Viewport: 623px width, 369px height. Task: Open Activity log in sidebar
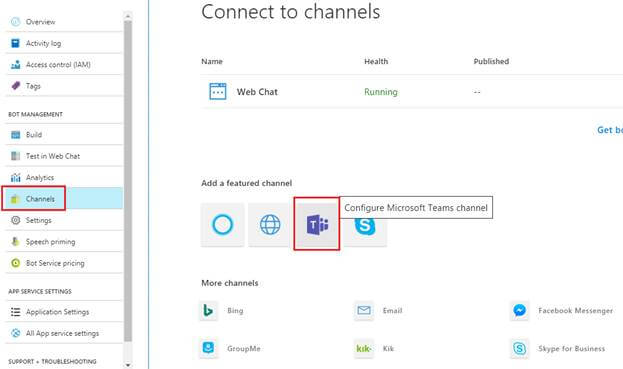[64, 43]
